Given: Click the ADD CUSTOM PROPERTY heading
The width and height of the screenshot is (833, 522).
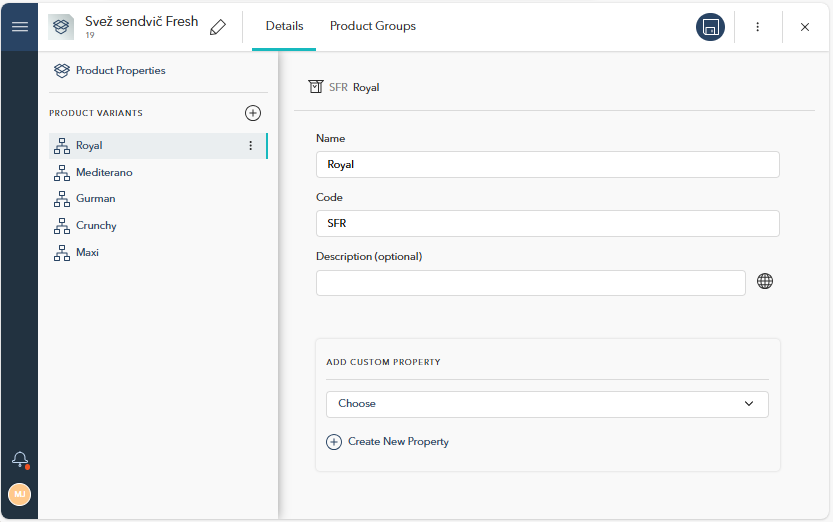Looking at the screenshot, I should click(383, 362).
